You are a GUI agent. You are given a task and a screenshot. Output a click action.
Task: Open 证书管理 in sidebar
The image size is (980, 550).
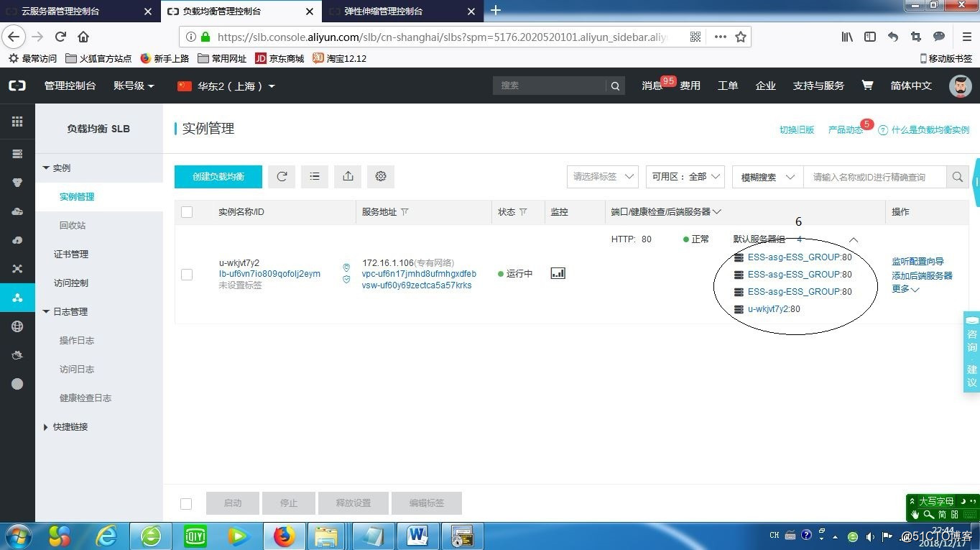(71, 254)
